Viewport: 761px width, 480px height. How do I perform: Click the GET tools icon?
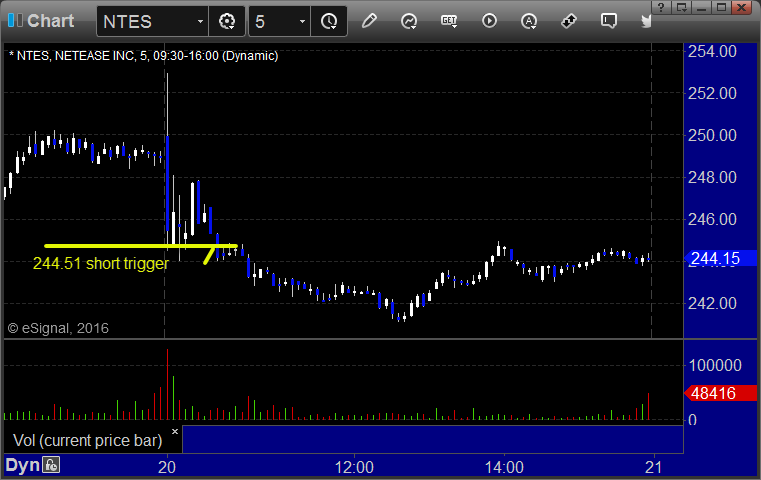pos(449,21)
